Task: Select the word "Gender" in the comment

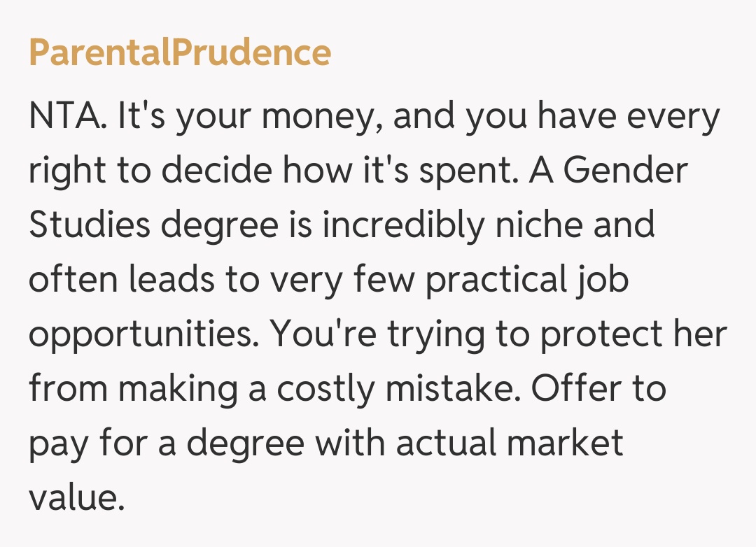Action: tap(626, 171)
